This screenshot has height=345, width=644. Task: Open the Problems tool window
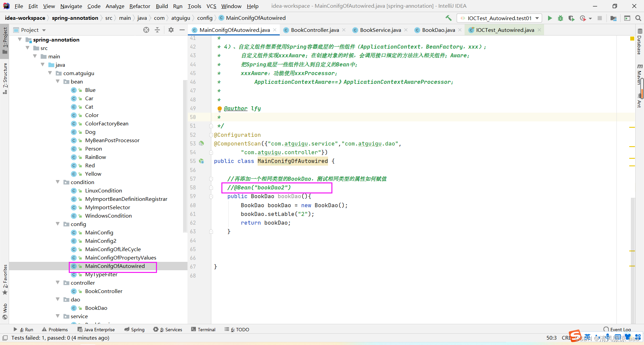(55, 330)
